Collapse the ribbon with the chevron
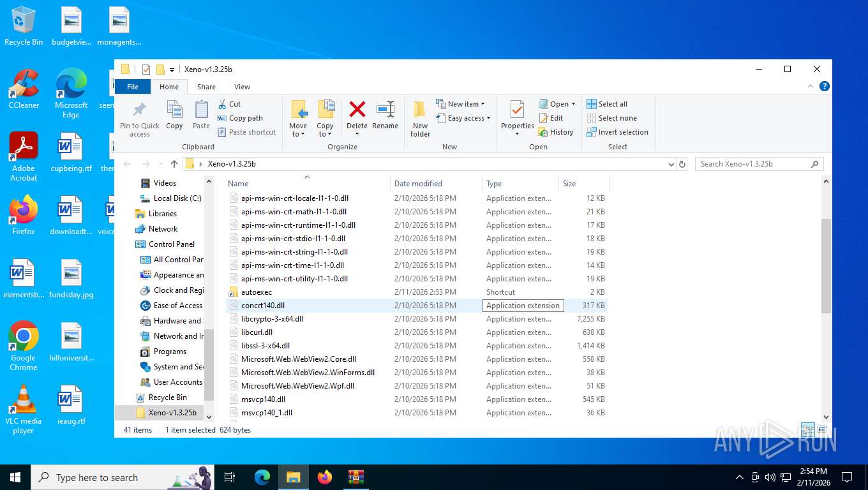The image size is (868, 490). click(811, 87)
